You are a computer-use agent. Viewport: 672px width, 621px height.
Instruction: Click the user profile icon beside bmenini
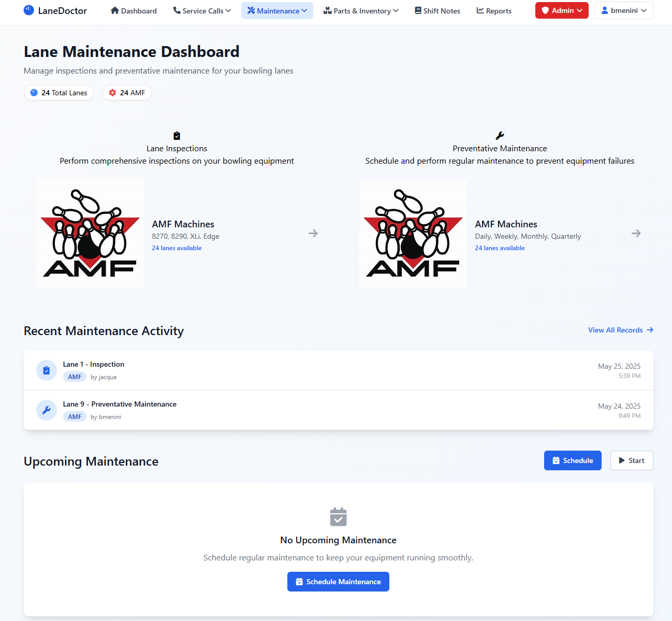click(605, 10)
